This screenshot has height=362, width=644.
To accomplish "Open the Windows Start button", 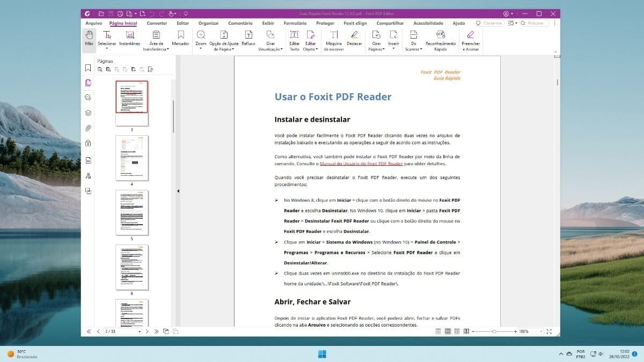I will click(322, 353).
